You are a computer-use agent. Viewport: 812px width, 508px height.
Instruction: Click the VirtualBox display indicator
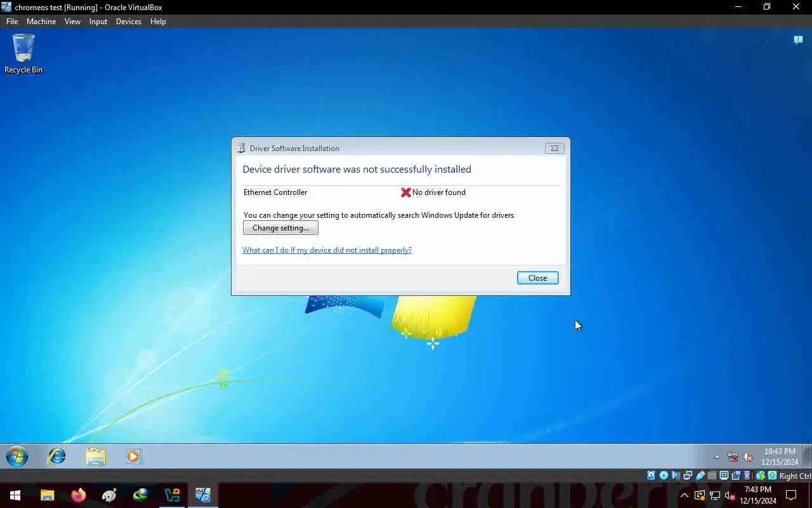click(x=724, y=476)
